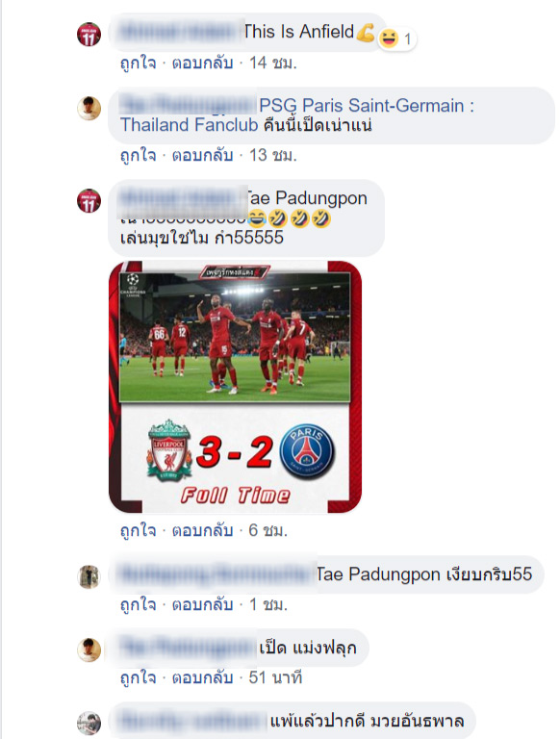Screen dimensions: 560x739
Task: Like the This Is Anfield comment
Action: click(x=138, y=63)
